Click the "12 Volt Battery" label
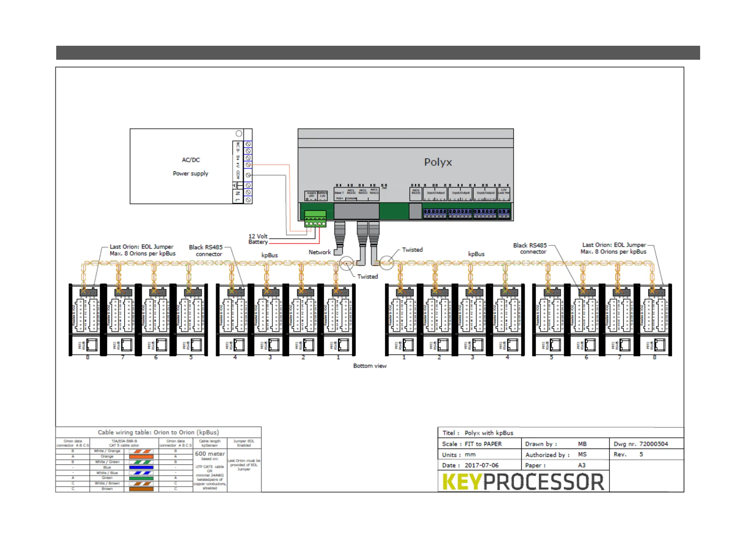Viewport: 756px width, 535px height. (x=258, y=239)
